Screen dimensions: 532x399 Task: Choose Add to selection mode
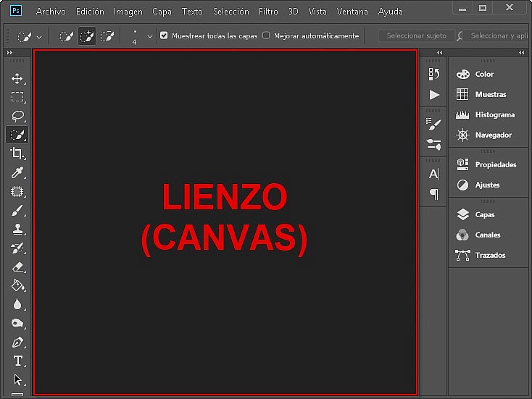pos(87,36)
